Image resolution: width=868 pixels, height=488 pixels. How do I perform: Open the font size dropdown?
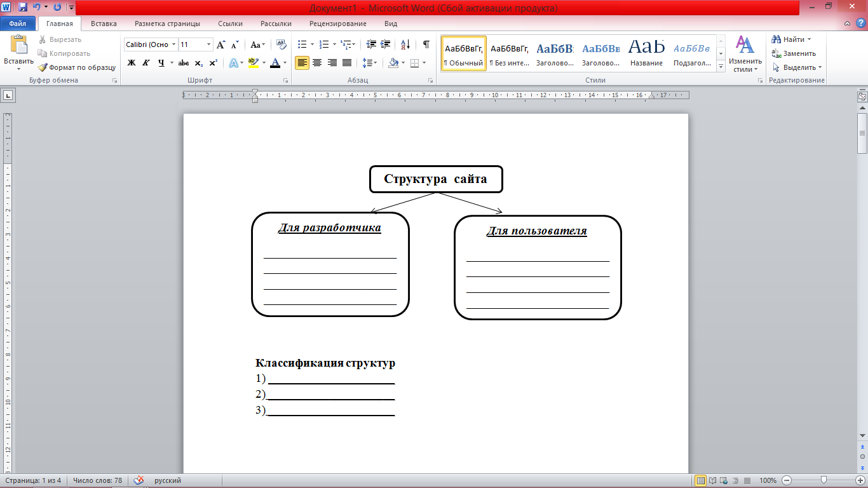pos(208,44)
